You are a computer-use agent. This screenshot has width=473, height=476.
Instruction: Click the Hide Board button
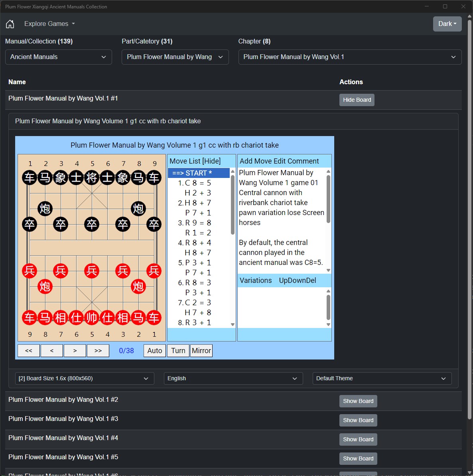[x=357, y=100]
